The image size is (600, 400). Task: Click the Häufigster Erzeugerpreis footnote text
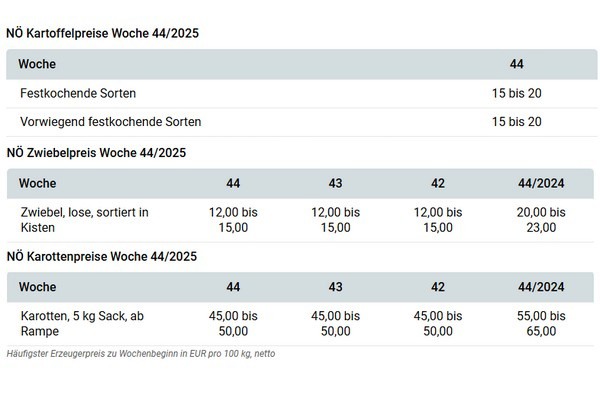tap(140, 354)
